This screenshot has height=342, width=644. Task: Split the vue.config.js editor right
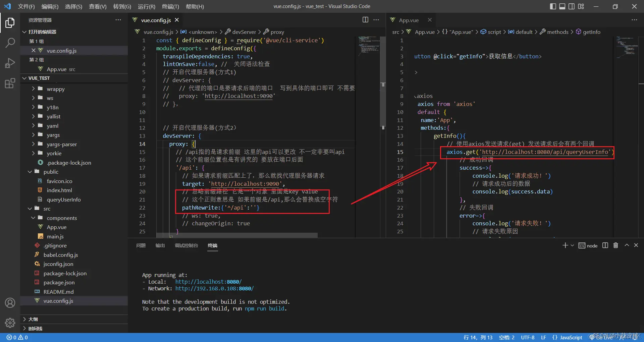[365, 20]
